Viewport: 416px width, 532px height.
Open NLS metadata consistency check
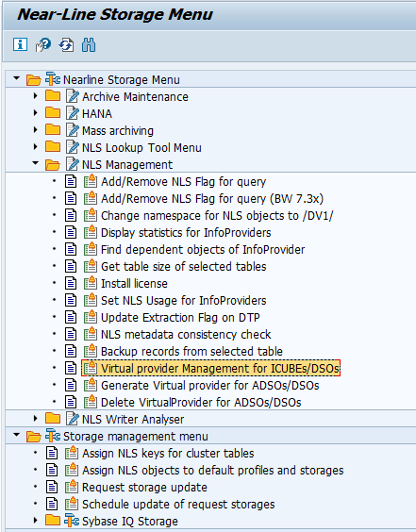click(x=186, y=334)
